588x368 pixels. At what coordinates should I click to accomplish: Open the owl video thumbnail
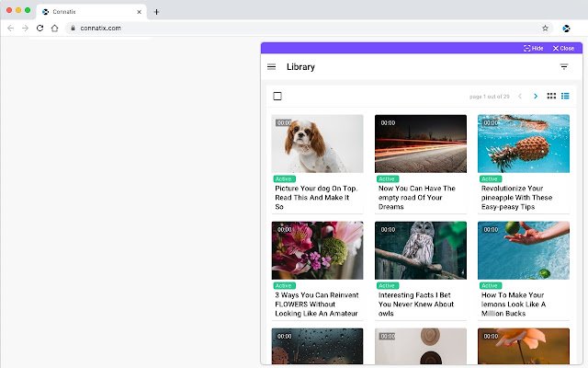tap(421, 250)
